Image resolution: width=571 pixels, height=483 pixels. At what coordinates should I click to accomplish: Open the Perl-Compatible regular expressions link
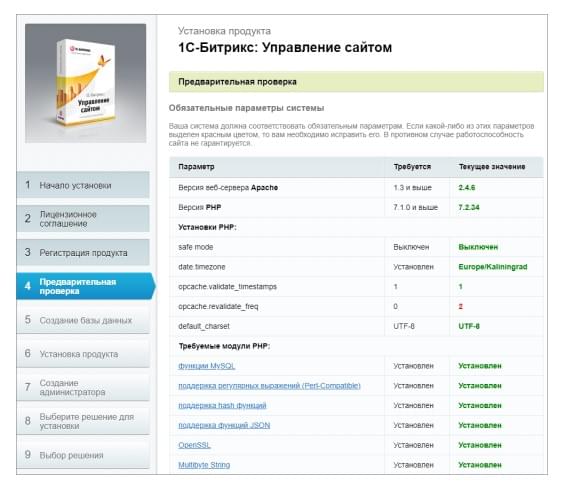269,385
